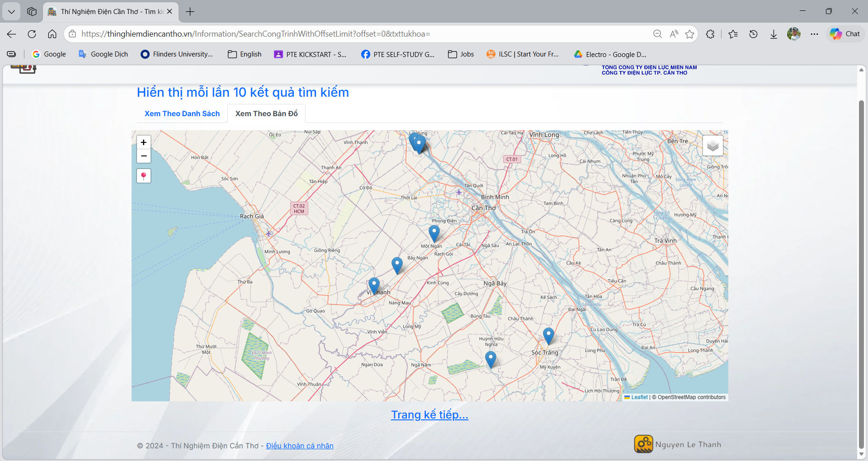Click the red location pin map control

tap(144, 176)
